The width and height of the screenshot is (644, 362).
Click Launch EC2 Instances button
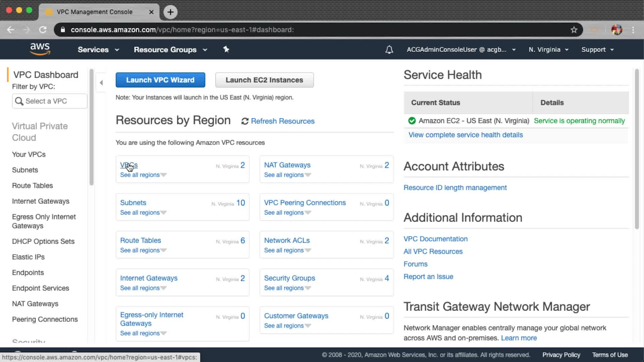coord(264,80)
